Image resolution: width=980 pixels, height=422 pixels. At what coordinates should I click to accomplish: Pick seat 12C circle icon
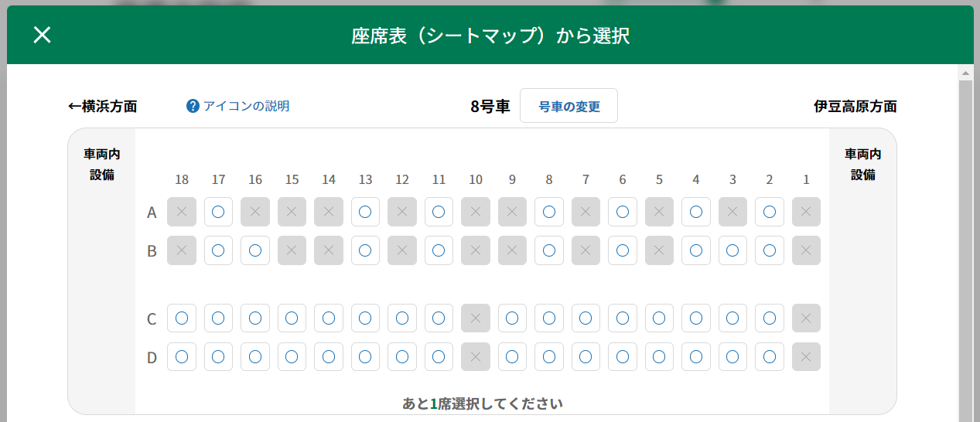[x=402, y=318]
